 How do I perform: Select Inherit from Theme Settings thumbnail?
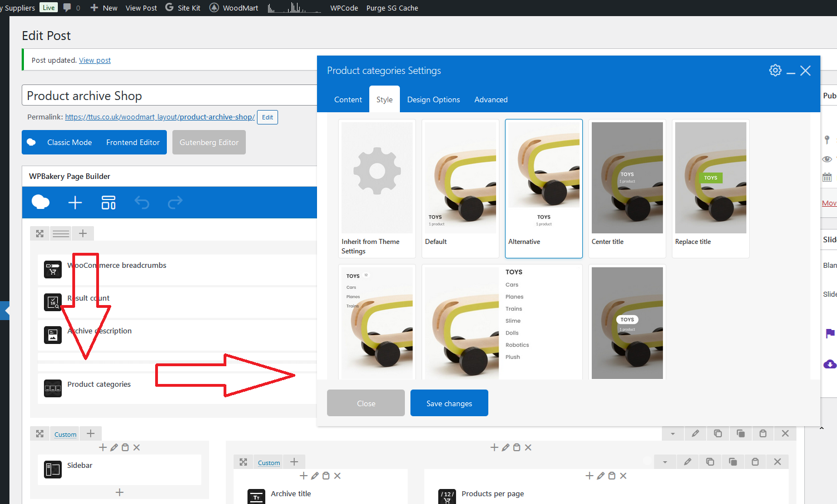click(377, 188)
